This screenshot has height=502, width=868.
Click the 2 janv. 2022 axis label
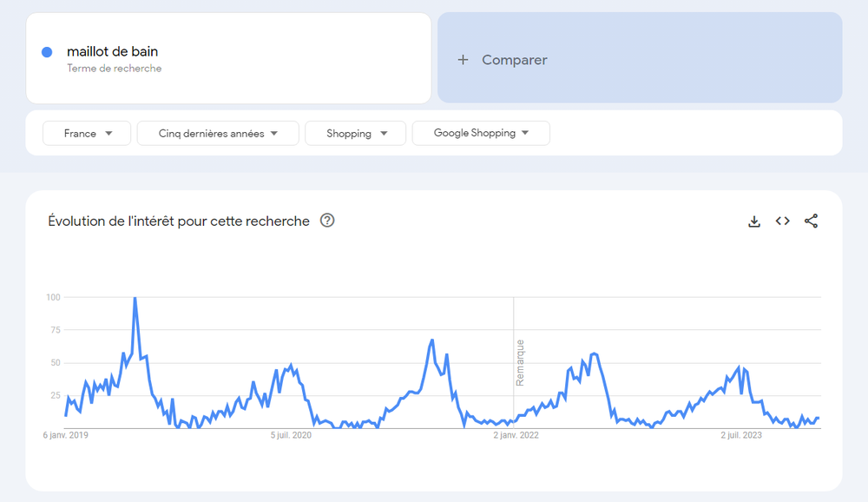pyautogui.click(x=516, y=435)
